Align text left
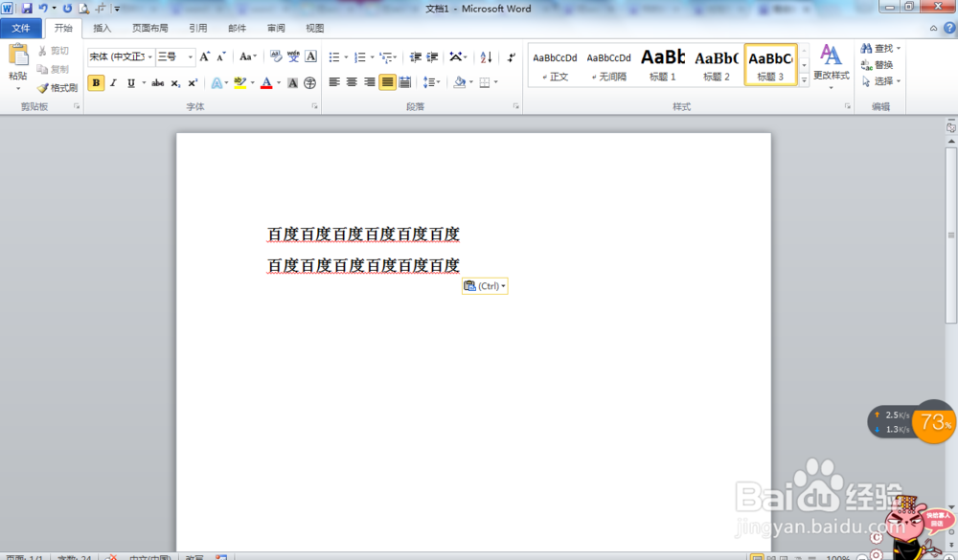 click(334, 82)
